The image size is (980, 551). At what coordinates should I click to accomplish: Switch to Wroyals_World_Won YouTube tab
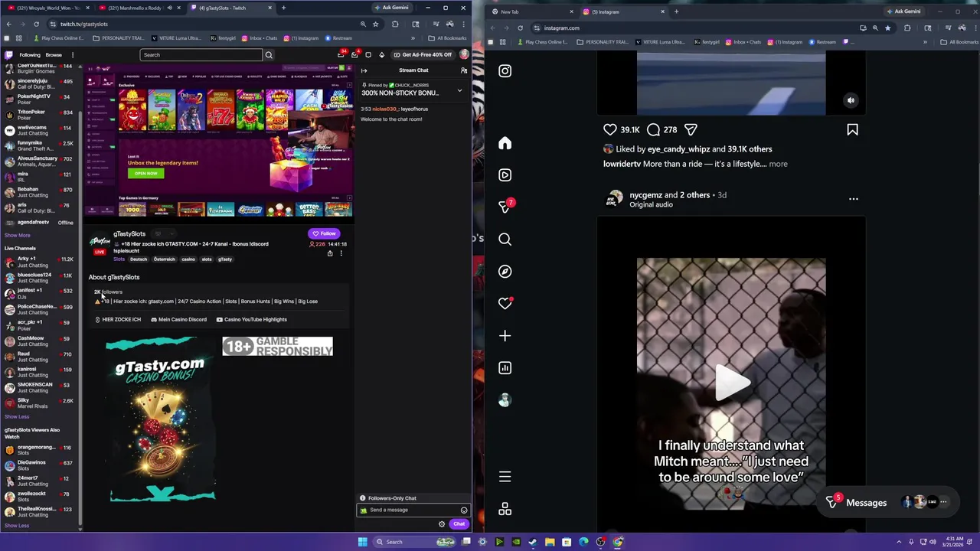(48, 8)
